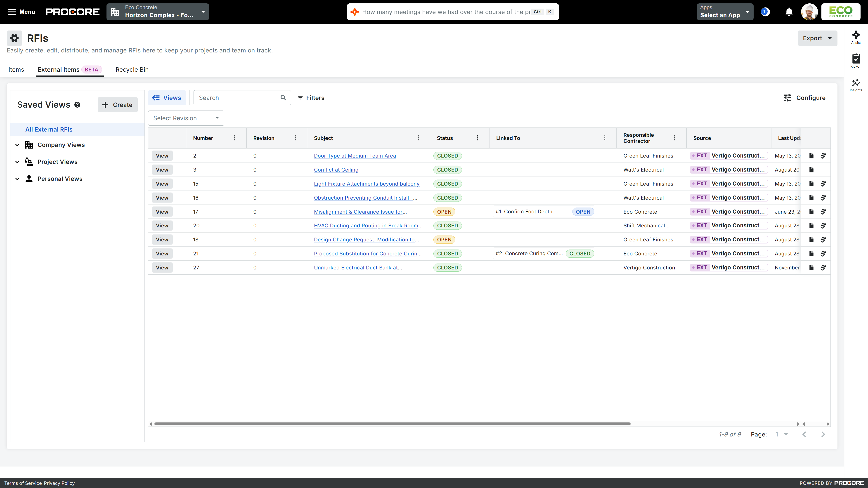This screenshot has width=868, height=488.
Task: Click attachment paperclip for RFI 17
Action: [x=823, y=212]
